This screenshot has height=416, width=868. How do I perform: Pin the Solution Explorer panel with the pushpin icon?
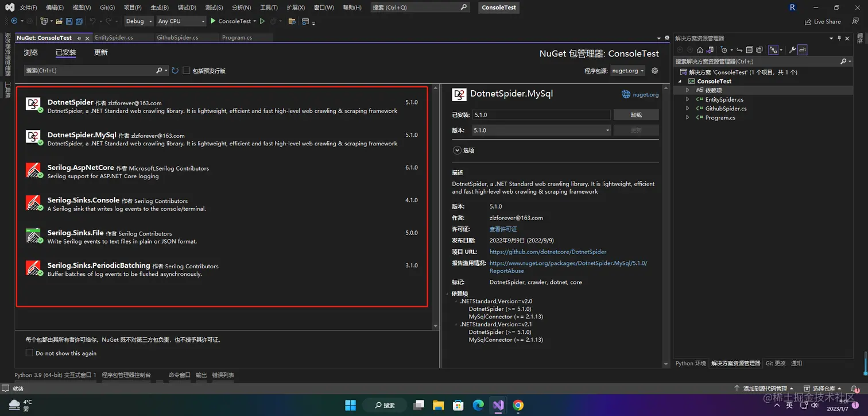point(839,38)
